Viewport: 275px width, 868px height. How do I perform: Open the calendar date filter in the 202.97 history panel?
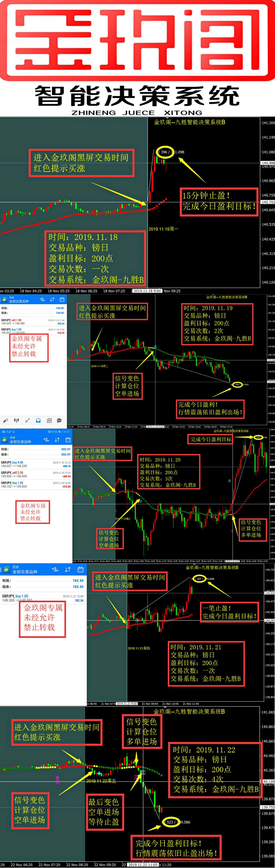[x=68, y=440]
